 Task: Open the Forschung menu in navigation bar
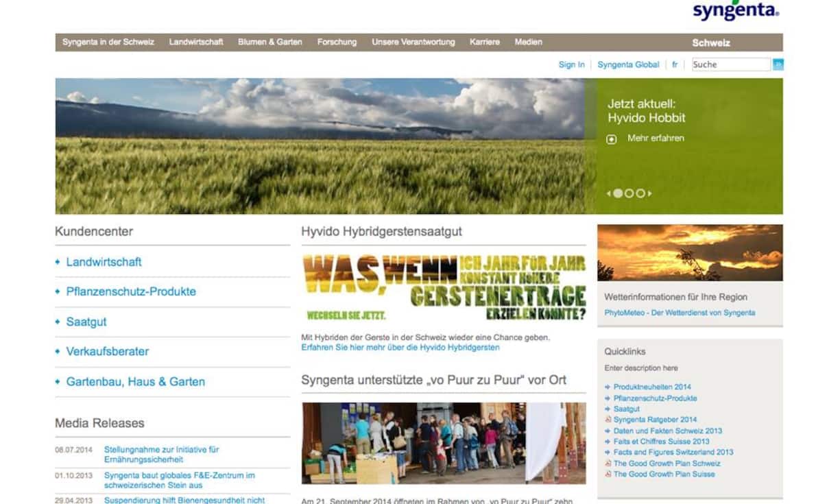click(x=337, y=43)
